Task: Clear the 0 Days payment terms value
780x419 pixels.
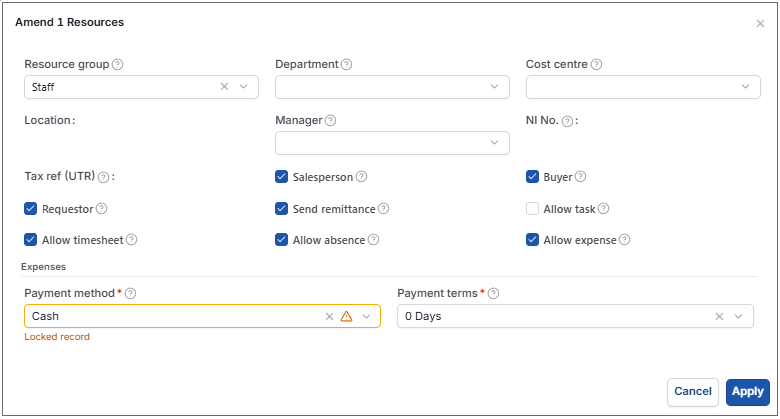Action: [x=719, y=316]
